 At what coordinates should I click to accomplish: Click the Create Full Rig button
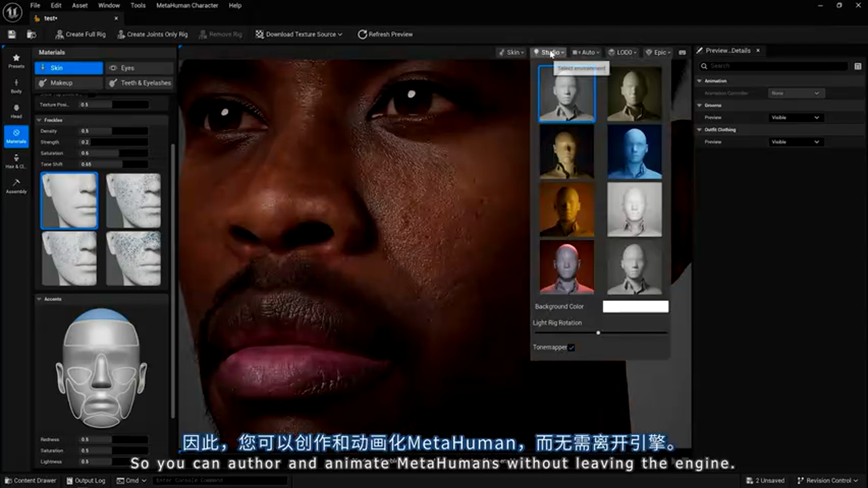coord(81,34)
